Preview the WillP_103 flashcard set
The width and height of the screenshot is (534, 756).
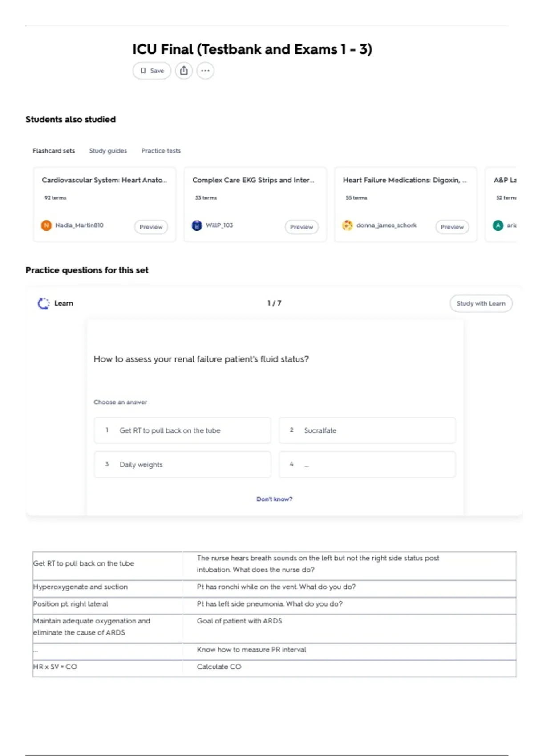(302, 227)
